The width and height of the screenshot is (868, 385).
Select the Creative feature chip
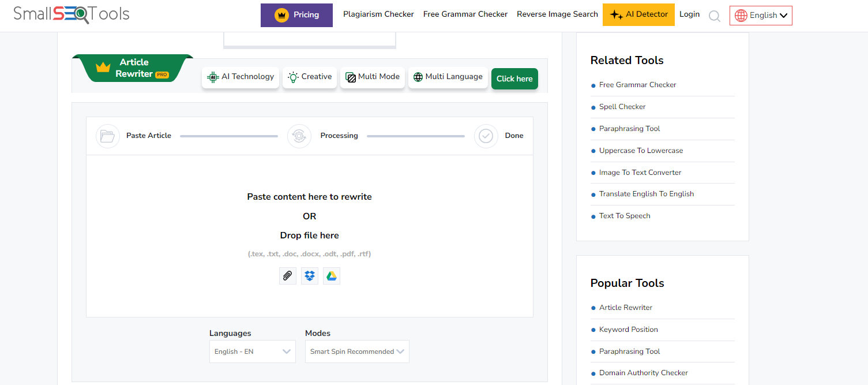tap(310, 77)
